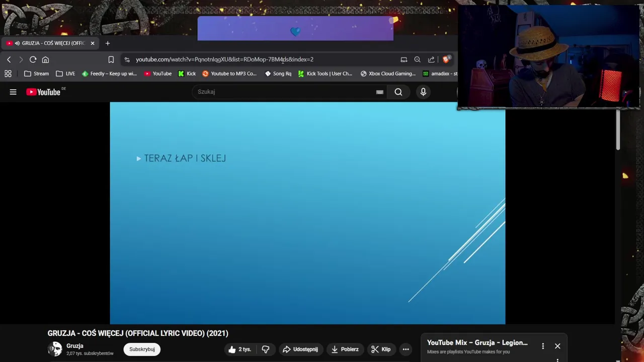
Task: Bookmark this page with the bookmark icon
Action: click(x=111, y=59)
